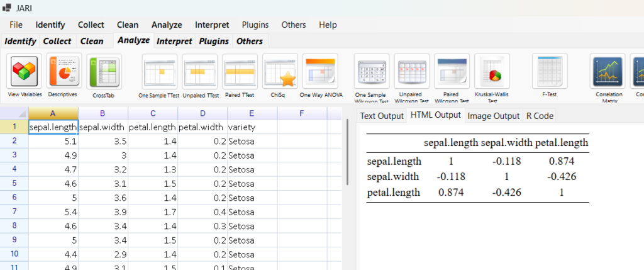Screen dimensions: 644x270
Task: Launch the CrossTab tool
Action: (x=104, y=72)
